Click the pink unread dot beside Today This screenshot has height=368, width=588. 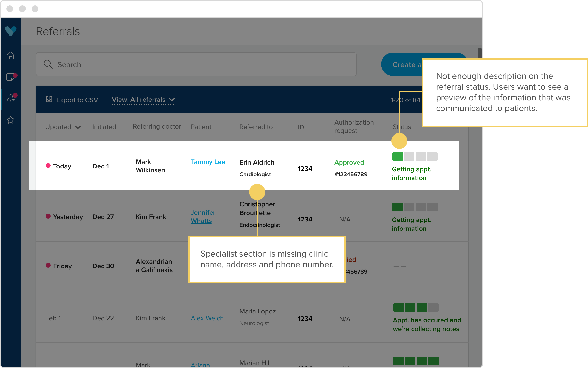(x=48, y=166)
